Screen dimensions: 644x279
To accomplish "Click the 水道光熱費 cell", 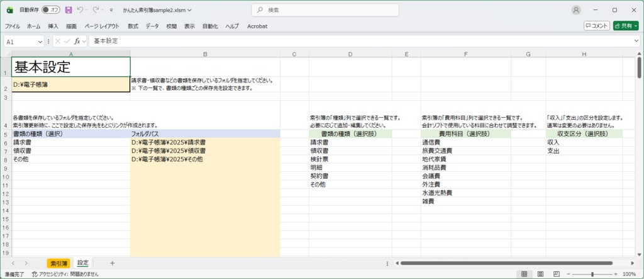I will coord(466,193).
